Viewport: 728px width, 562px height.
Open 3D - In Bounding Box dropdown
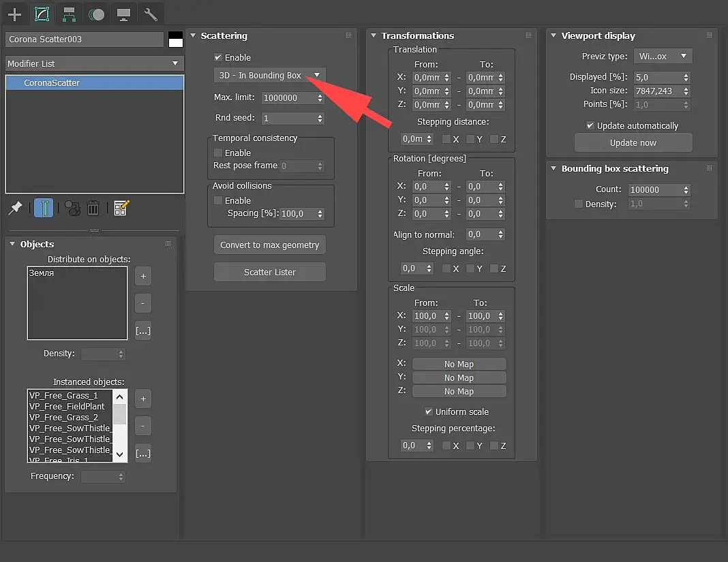[269, 75]
